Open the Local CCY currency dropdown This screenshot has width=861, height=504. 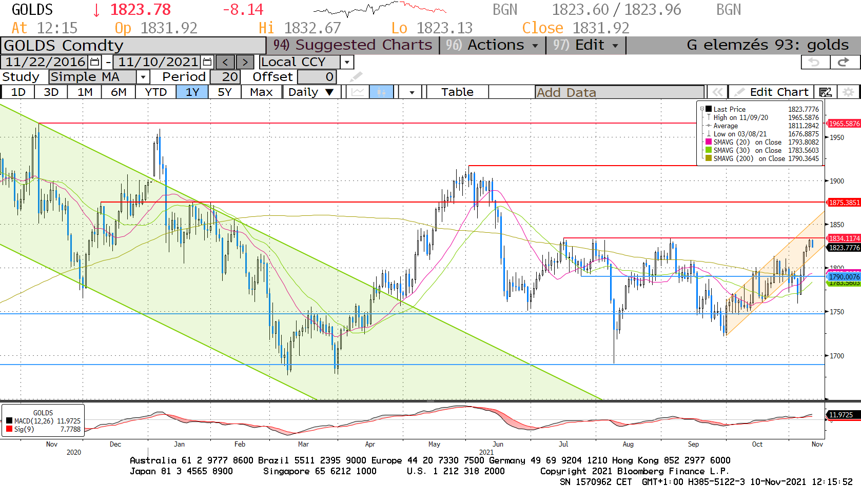(x=347, y=62)
